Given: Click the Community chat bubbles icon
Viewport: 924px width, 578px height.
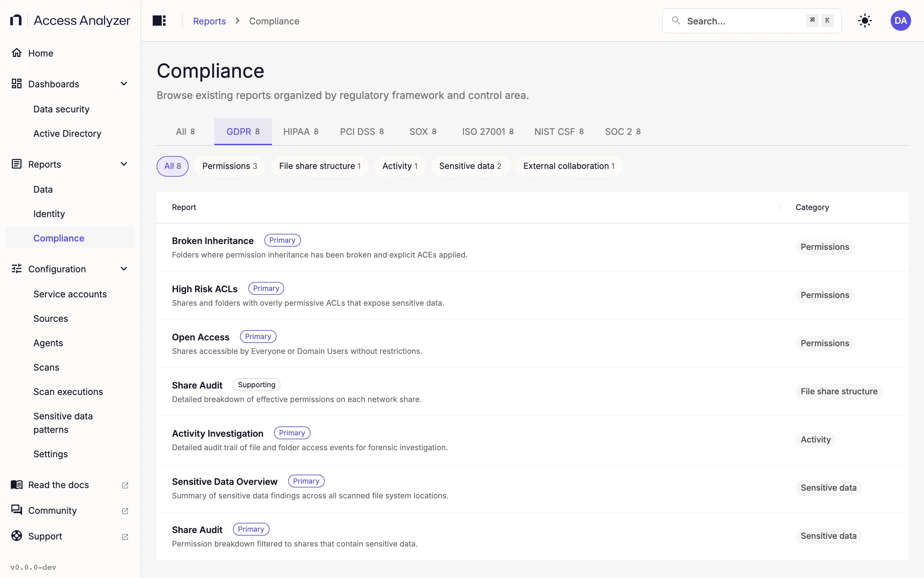Looking at the screenshot, I should pyautogui.click(x=16, y=510).
